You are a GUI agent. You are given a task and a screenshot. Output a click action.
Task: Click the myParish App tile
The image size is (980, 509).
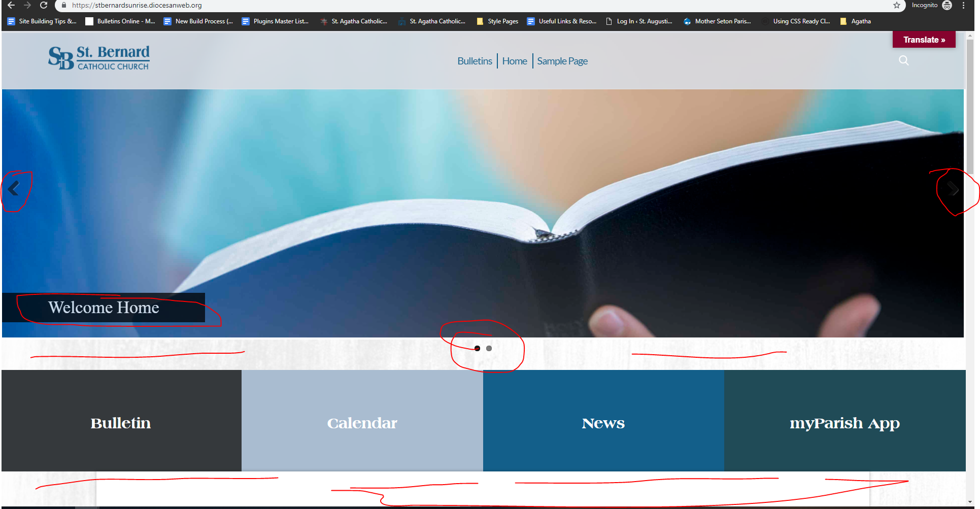(844, 422)
